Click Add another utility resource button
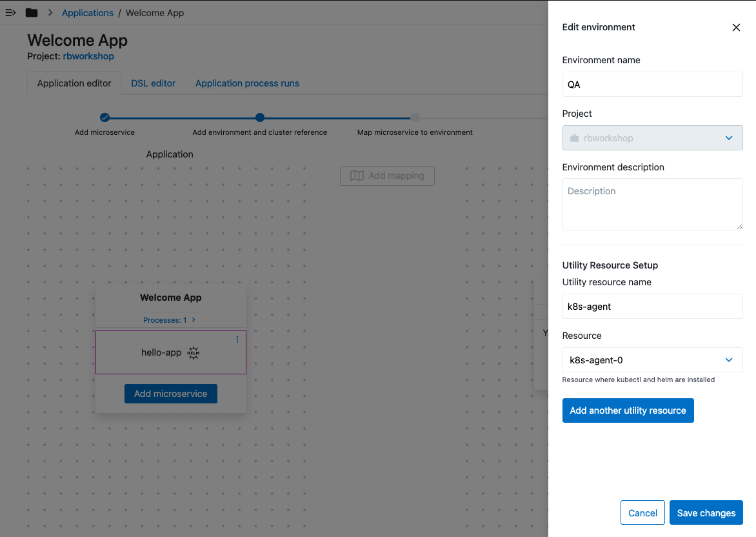The height and width of the screenshot is (537, 756). [x=628, y=410]
